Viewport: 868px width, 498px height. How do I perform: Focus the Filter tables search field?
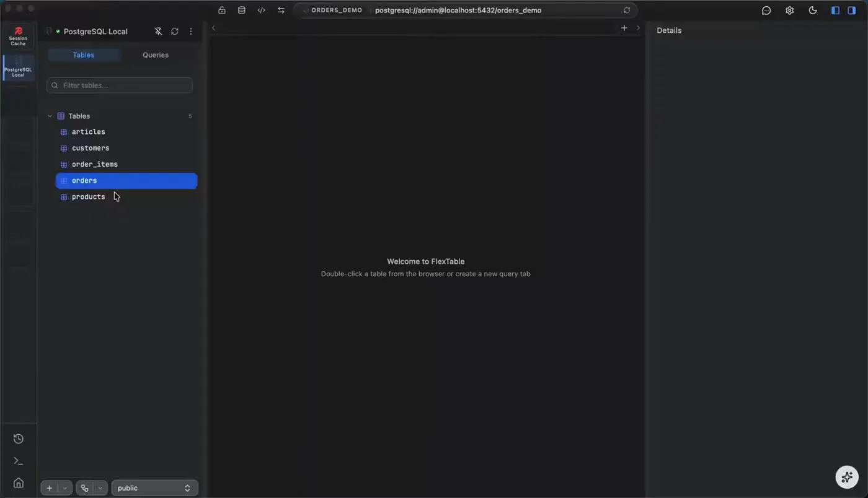120,85
